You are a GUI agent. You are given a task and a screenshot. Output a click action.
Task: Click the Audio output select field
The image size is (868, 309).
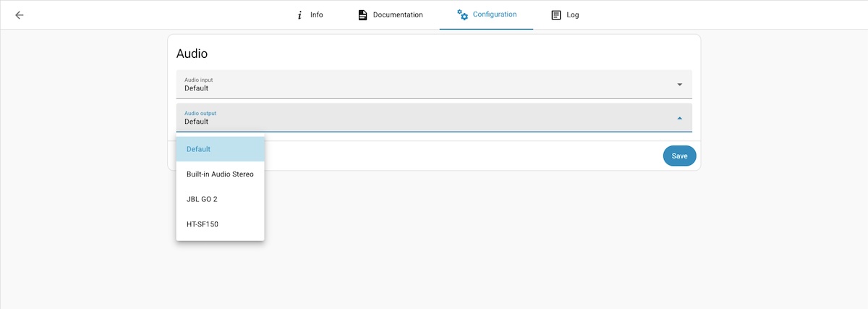(427, 118)
